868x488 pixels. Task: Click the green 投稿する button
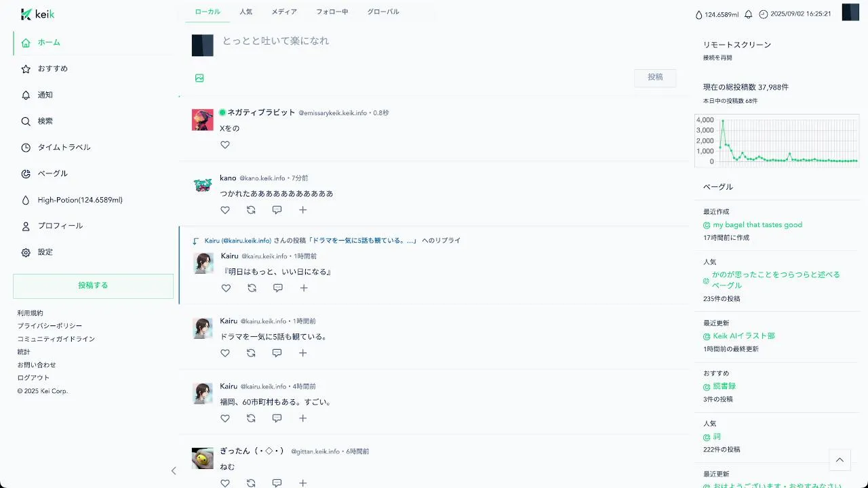93,286
